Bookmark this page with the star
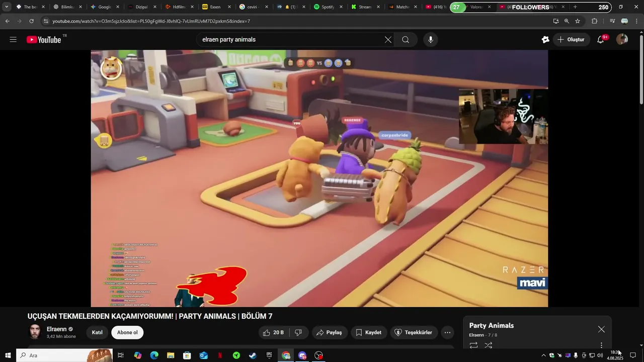 pyautogui.click(x=578, y=21)
